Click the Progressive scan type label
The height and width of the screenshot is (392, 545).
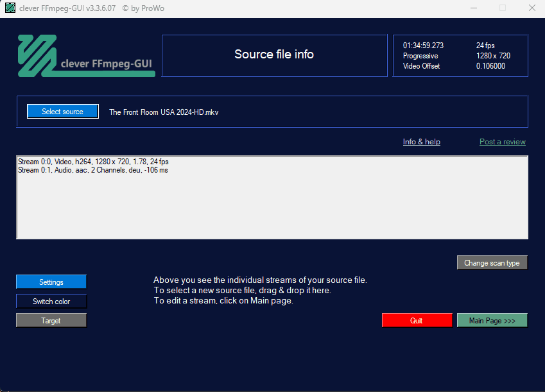coord(420,56)
